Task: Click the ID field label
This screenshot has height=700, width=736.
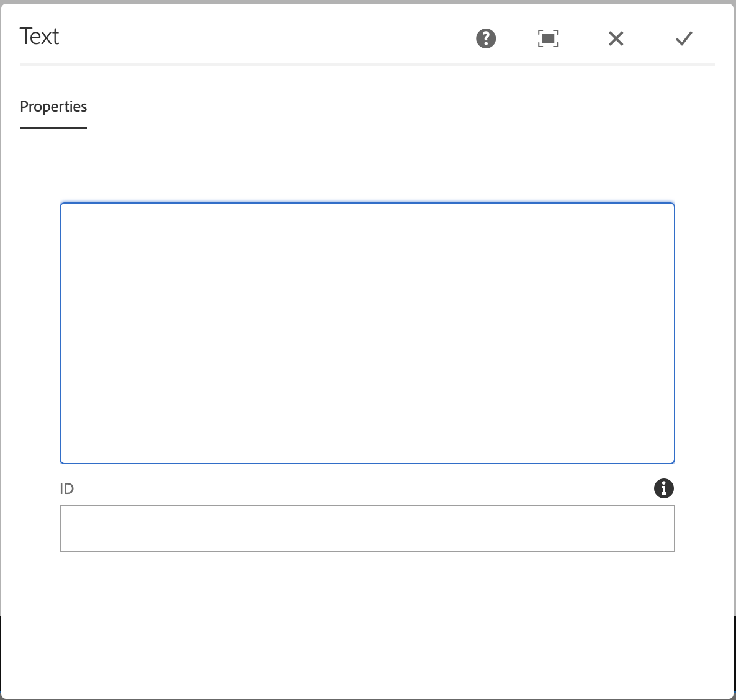Action: [x=67, y=488]
